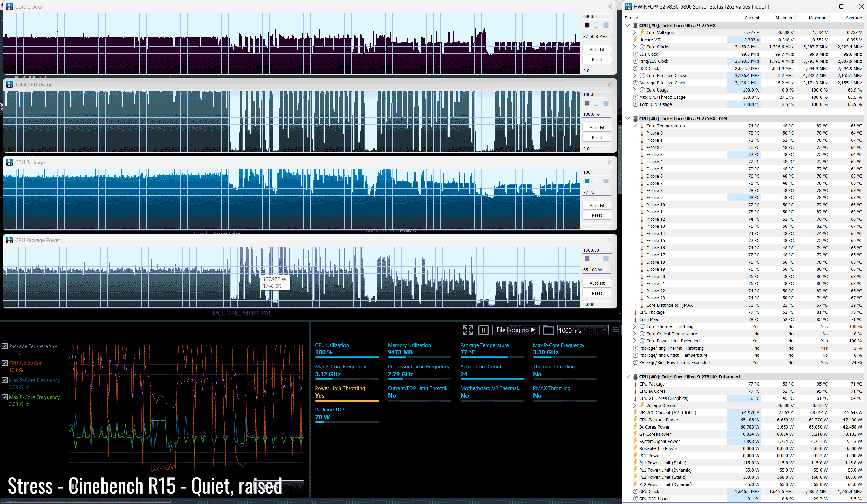
Task: Close the Total CPU Usage graph window
Action: [x=609, y=85]
